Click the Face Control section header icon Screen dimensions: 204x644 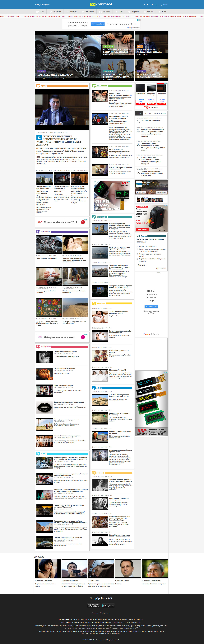click(38, 232)
